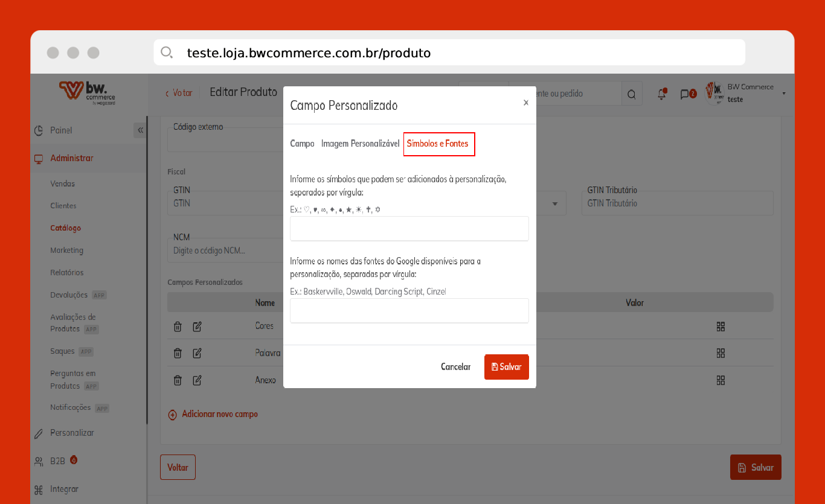Expand the BW Commerce account dropdown
The height and width of the screenshot is (504, 825).
(783, 94)
